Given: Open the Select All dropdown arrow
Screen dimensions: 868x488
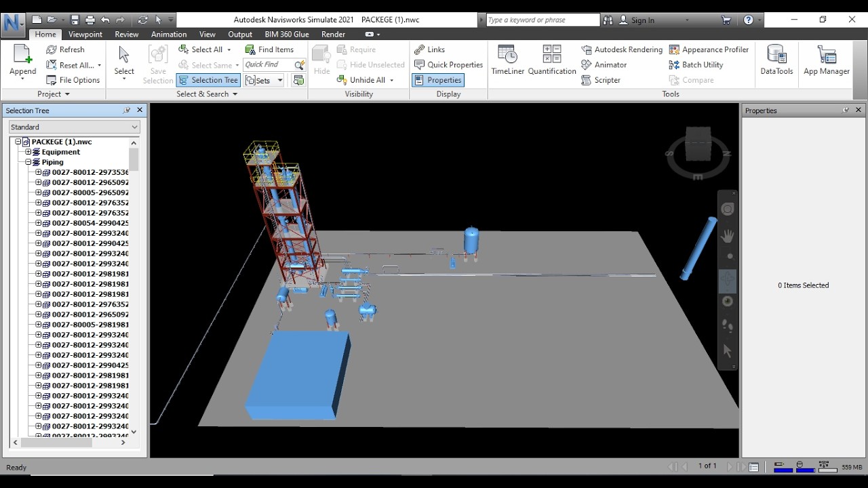Looking at the screenshot, I should point(229,49).
